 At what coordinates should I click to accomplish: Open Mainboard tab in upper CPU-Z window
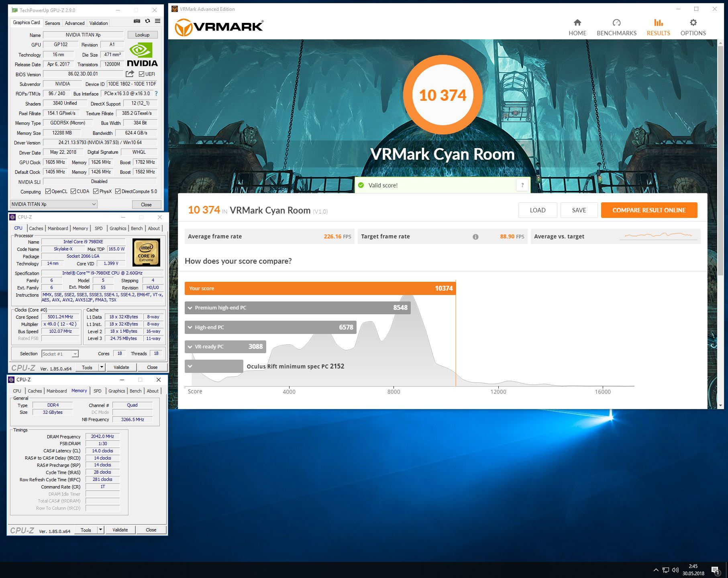coord(58,228)
